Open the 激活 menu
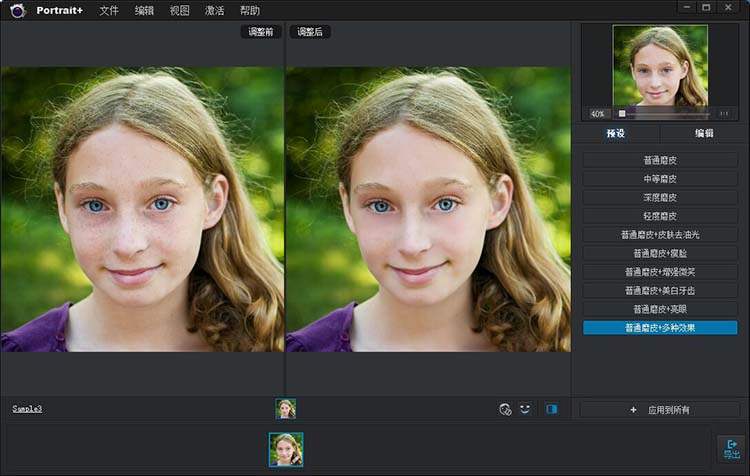Screen dimensions: 750x476 [214, 10]
